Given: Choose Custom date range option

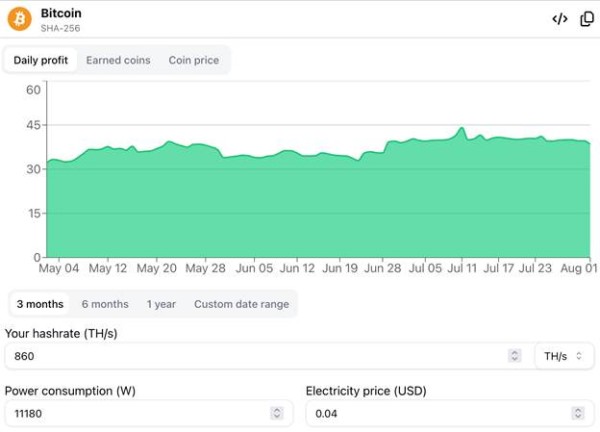Looking at the screenshot, I should point(241,304).
